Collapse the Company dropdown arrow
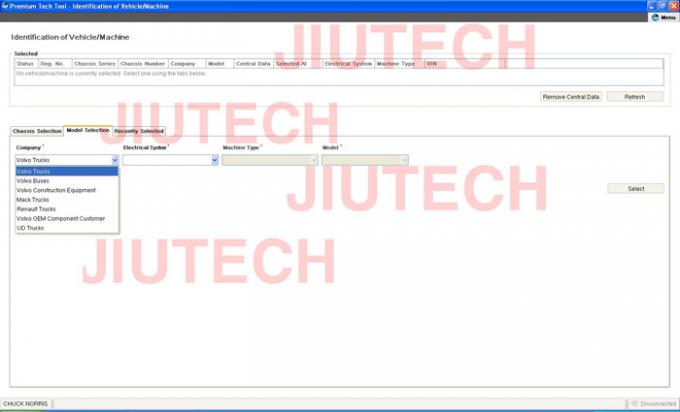Screen dimensions: 680x412 115,160
